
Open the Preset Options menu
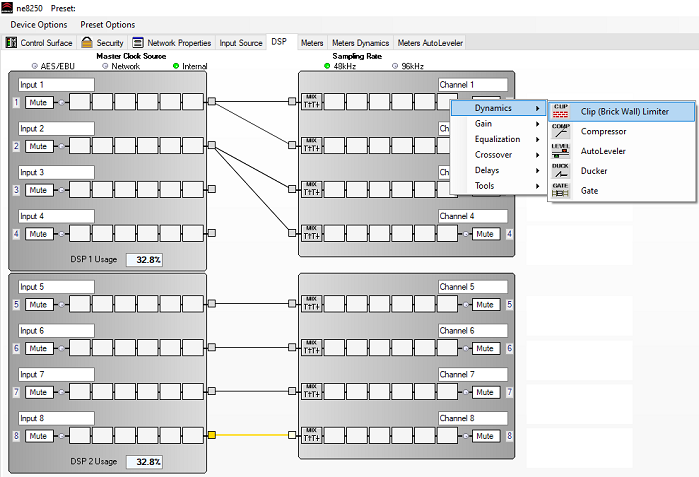click(107, 24)
